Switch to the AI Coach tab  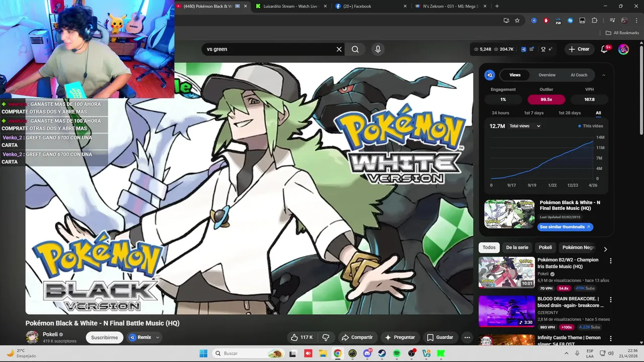pos(579,75)
